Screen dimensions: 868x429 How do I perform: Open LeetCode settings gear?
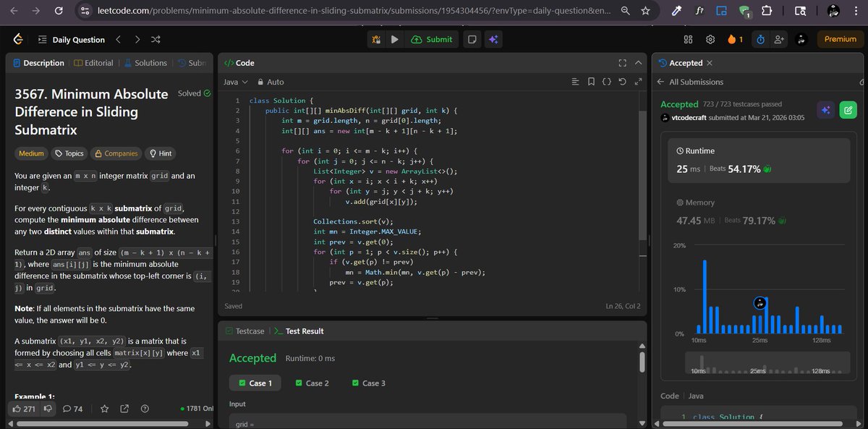(710, 40)
